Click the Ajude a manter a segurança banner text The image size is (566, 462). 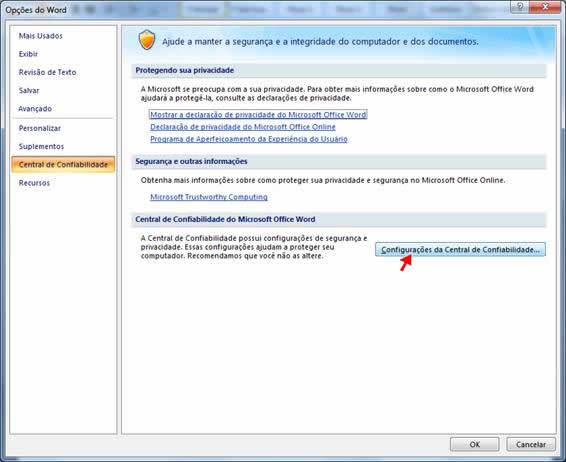(x=320, y=42)
